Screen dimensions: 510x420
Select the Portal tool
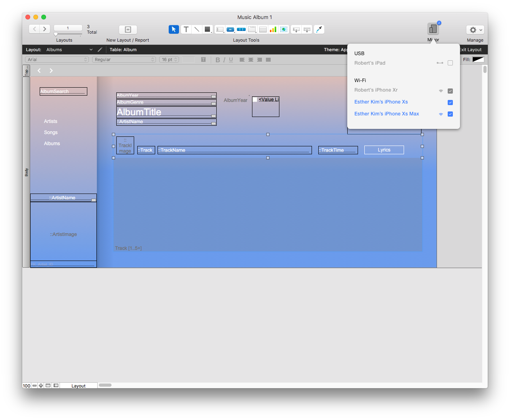262,29
